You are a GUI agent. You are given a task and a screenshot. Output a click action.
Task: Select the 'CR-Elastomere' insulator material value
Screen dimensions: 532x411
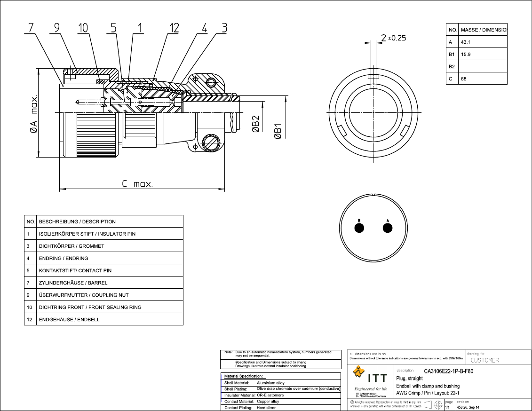[270, 395]
